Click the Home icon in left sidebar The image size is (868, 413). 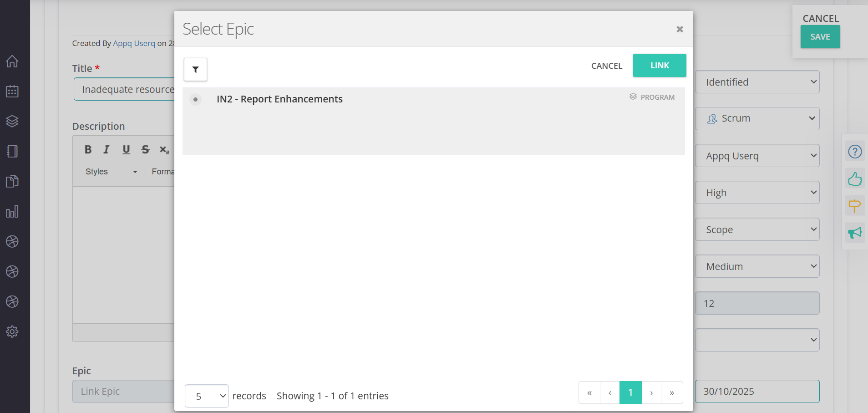click(12, 61)
